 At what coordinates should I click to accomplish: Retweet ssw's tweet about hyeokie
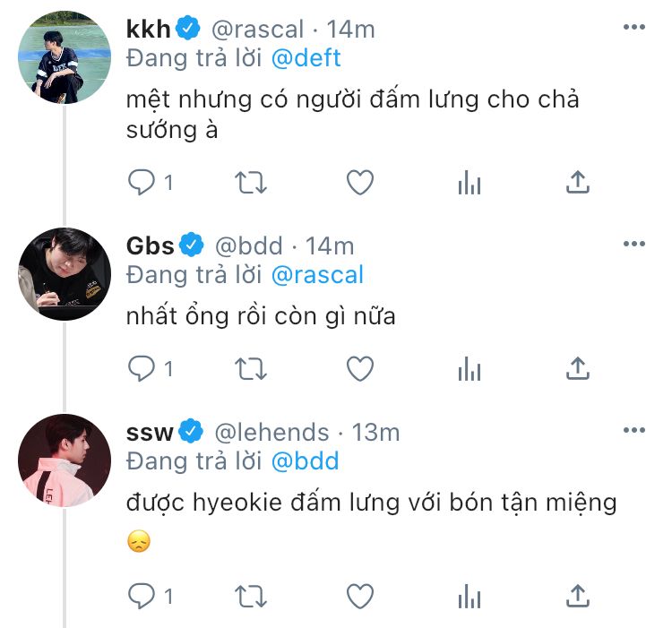pos(250,595)
